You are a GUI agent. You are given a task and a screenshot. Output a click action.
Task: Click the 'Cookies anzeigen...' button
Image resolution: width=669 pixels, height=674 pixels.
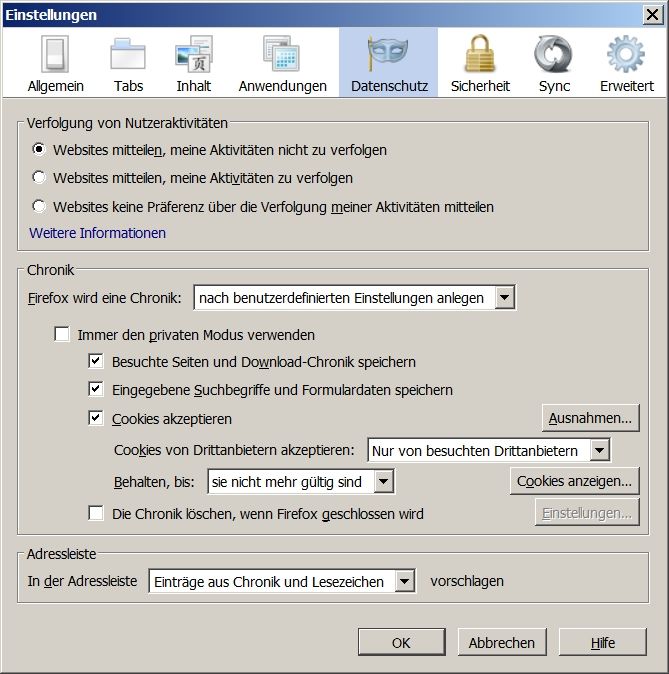574,481
